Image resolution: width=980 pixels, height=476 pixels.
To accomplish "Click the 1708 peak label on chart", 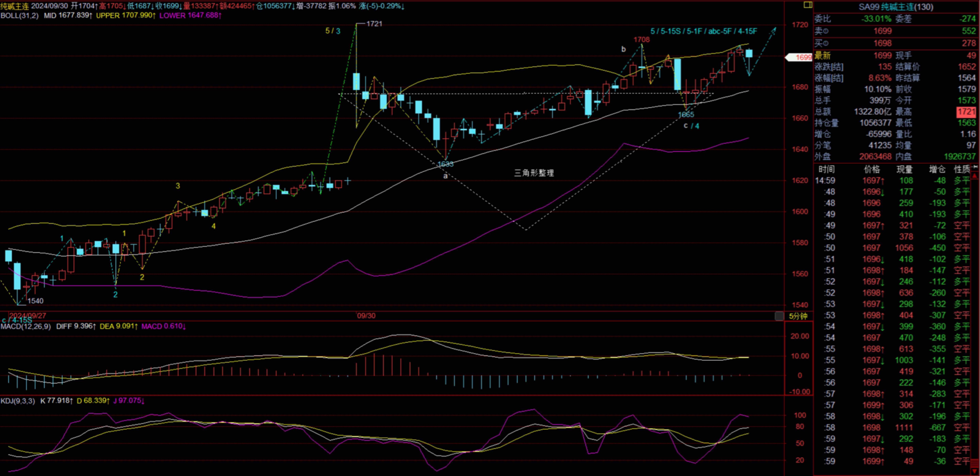I will (x=642, y=39).
